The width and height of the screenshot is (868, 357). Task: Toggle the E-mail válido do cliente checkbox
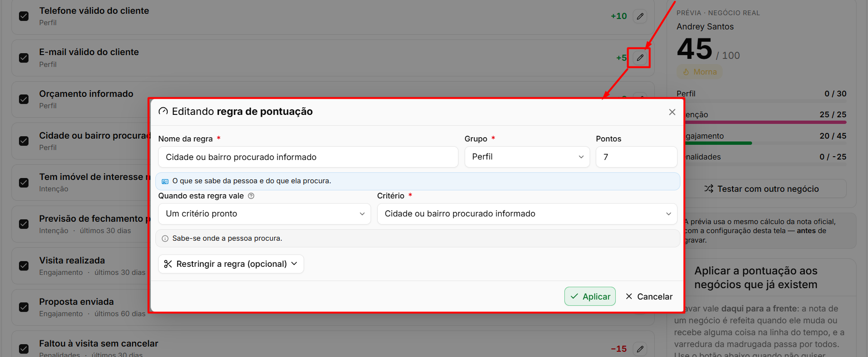(24, 58)
